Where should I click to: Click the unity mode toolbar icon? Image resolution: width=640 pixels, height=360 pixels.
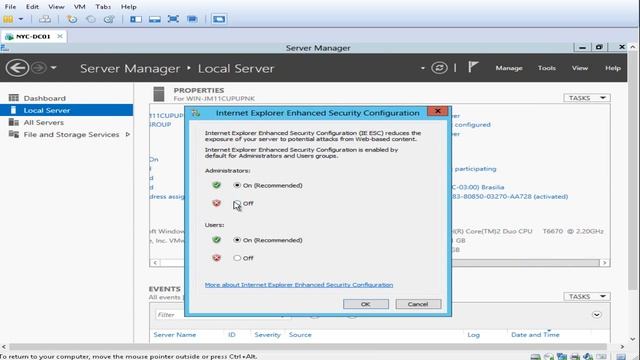tap(192, 19)
